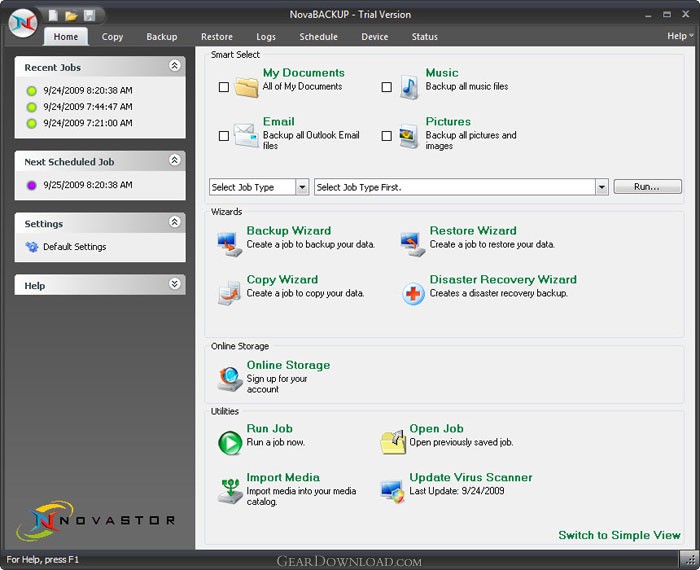Screen dimensions: 700x570
Task: Open the Device tab
Action: coord(375,37)
